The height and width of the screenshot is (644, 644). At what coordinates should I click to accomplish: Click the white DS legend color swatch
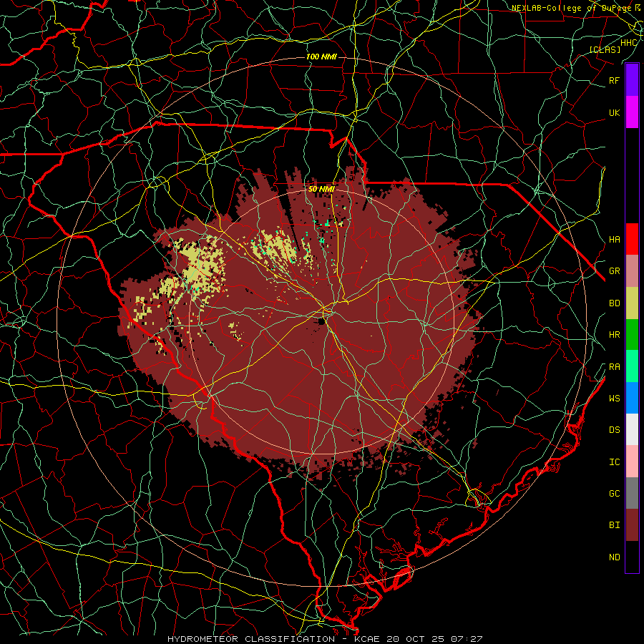[632, 429]
